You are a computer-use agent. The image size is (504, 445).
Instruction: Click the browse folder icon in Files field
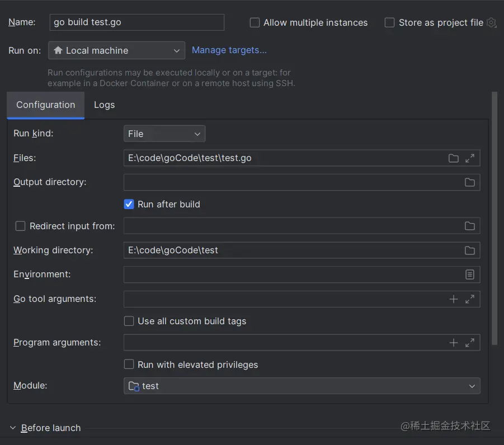453,158
